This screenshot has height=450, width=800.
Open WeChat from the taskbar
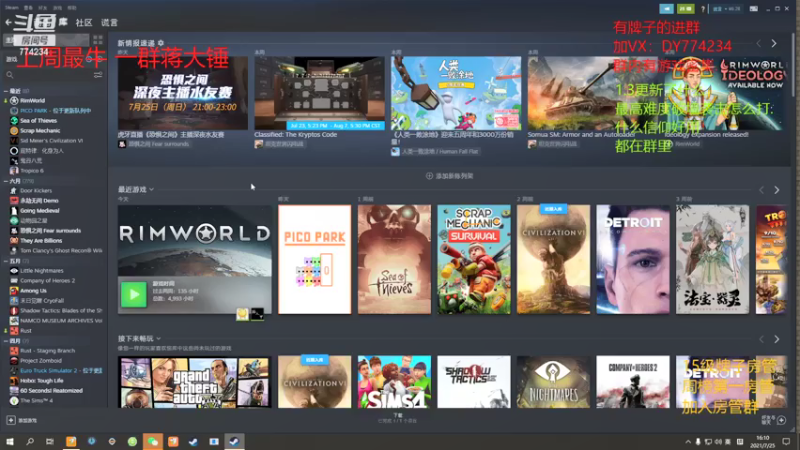[x=153, y=441]
